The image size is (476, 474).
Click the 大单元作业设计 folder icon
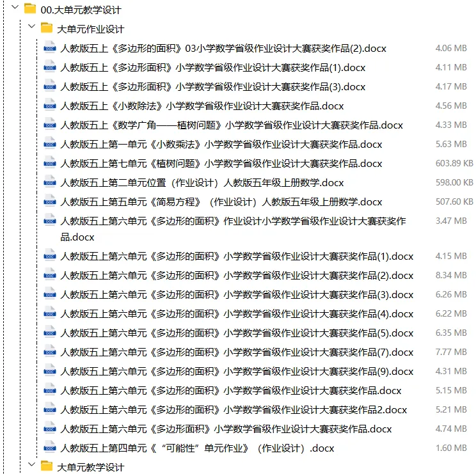(47, 28)
